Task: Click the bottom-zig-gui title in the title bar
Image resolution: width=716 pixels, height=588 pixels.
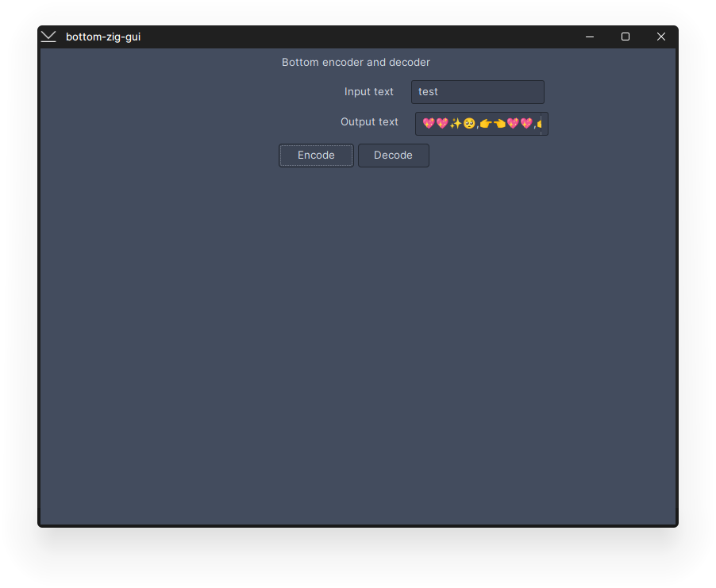Action: [x=102, y=37]
